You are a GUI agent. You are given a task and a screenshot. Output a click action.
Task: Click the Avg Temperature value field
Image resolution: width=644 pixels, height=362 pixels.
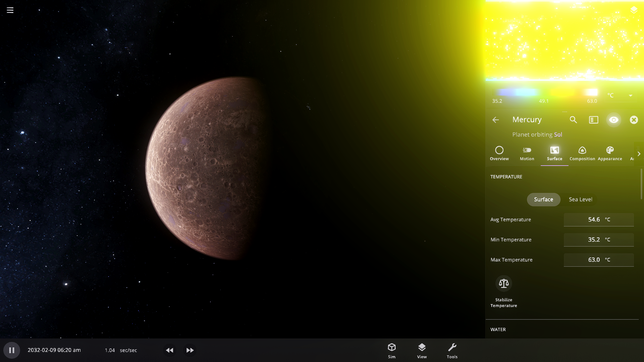[x=594, y=220]
